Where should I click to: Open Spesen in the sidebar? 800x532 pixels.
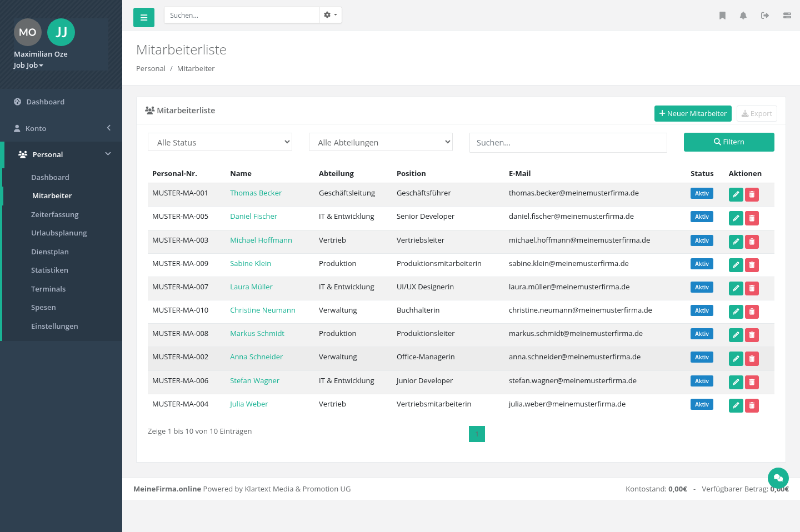[x=43, y=307]
